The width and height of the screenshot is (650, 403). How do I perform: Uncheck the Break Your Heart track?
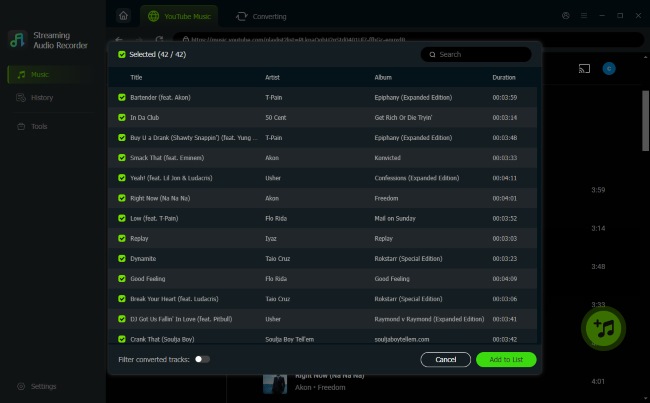(x=121, y=299)
